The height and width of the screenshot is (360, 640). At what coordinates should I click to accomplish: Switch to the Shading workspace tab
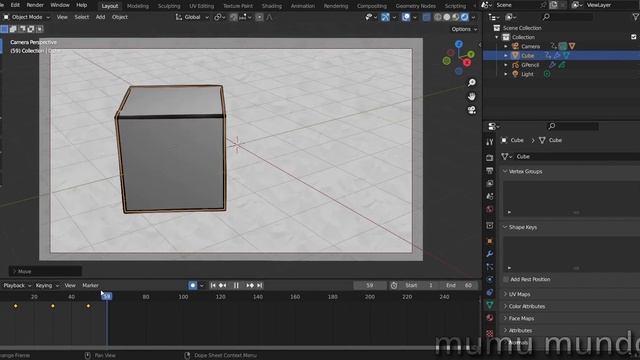tap(272, 6)
